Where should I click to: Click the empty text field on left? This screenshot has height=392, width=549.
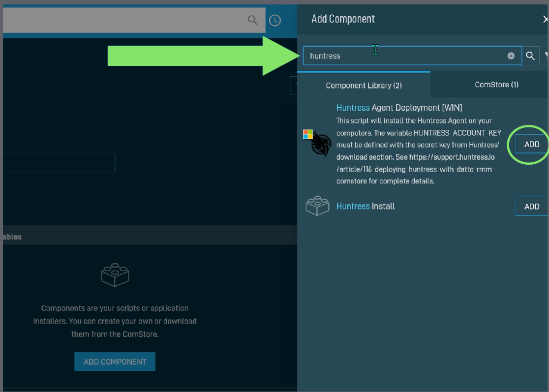59,163
